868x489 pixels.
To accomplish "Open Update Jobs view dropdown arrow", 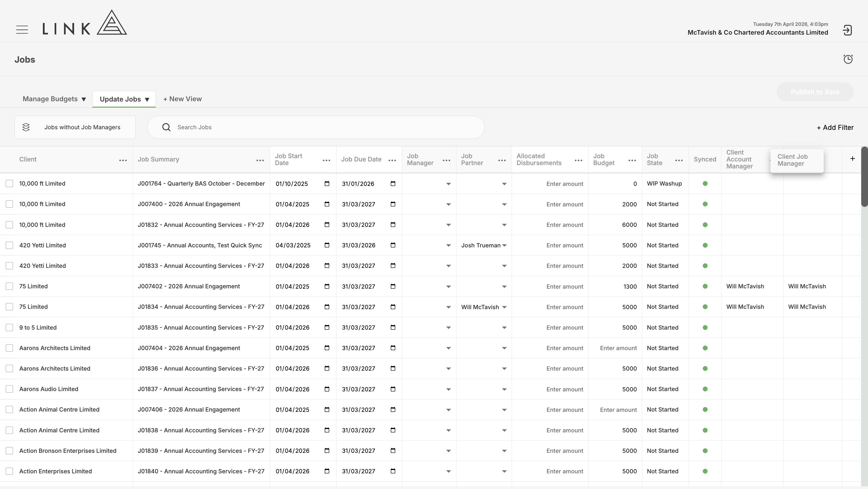I will [147, 100].
